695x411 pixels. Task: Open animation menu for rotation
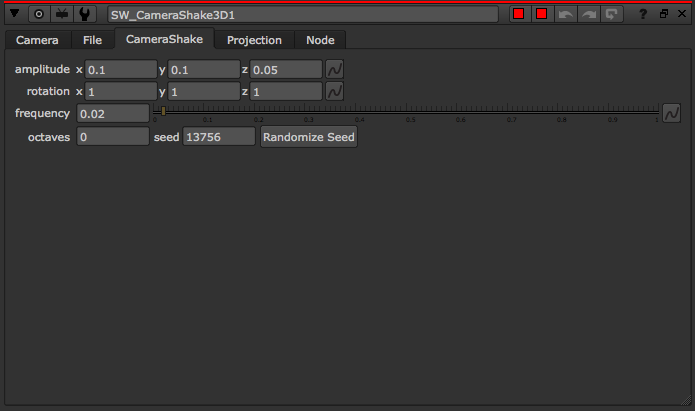[336, 91]
